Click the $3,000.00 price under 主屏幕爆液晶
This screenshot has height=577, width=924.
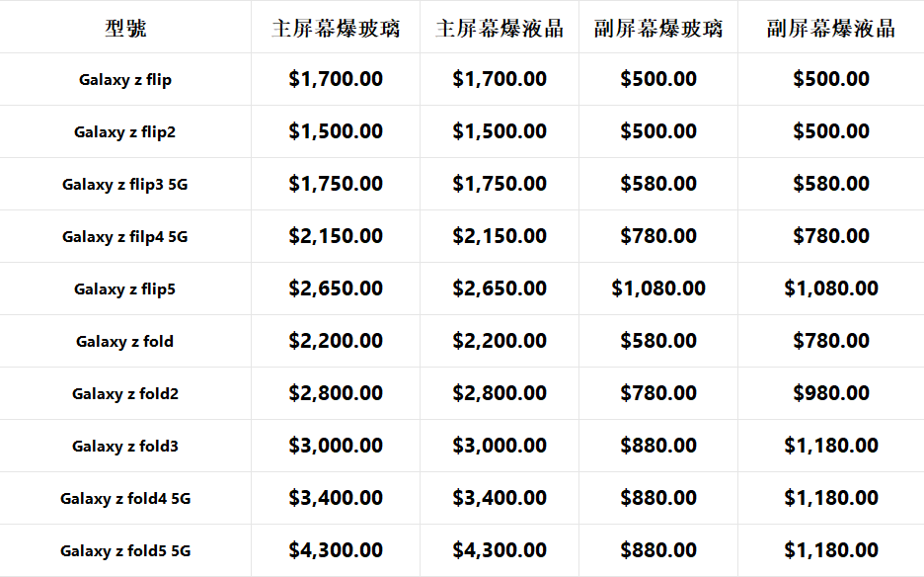(x=500, y=446)
